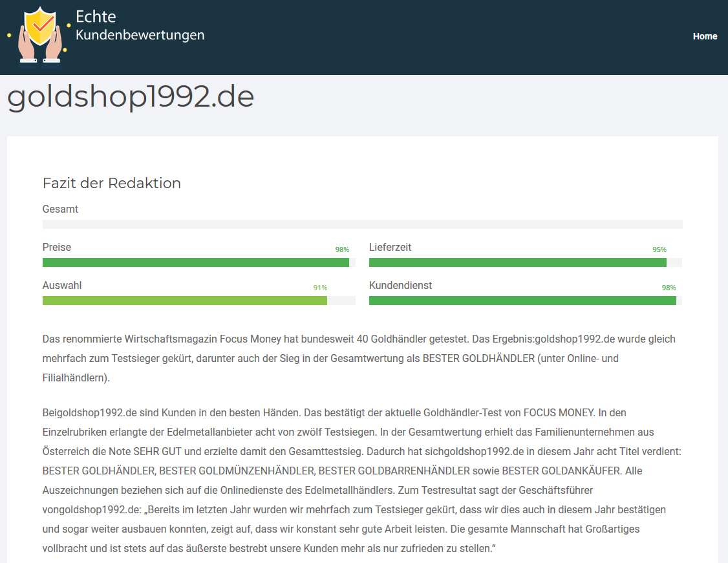
Task: Click the paragraph starting 'Das renommierte Wirtschaftsmagazin'
Action: tap(359, 358)
